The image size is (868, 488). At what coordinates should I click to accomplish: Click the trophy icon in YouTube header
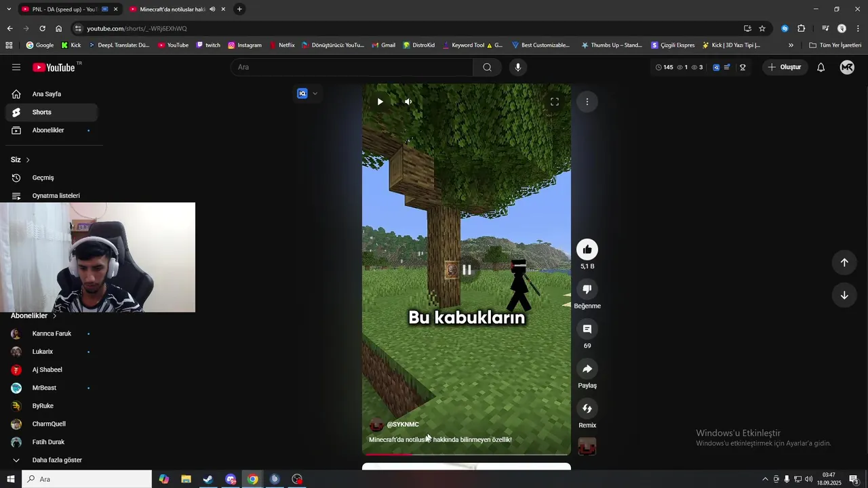743,67
